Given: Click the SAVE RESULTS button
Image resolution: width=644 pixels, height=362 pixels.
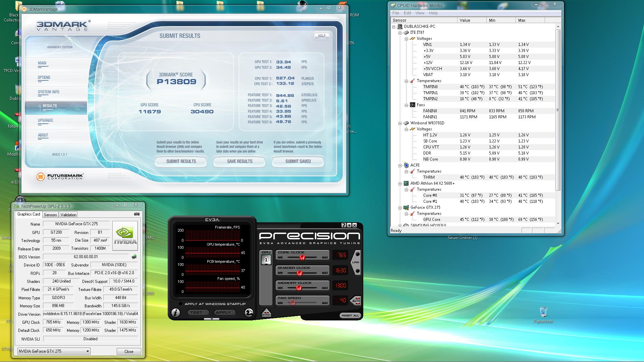Looking at the screenshot, I should [239, 161].
